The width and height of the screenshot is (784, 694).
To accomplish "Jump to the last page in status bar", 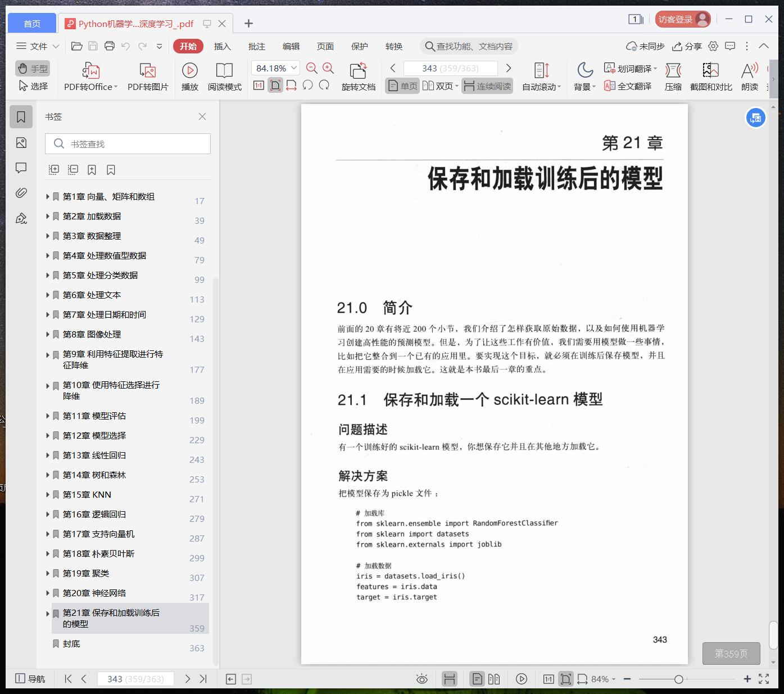I will pyautogui.click(x=203, y=679).
